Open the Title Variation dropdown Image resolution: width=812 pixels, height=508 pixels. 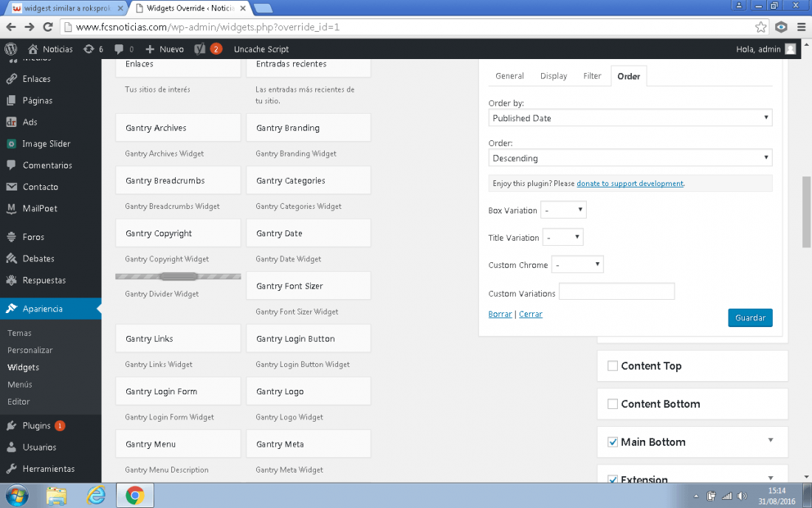tap(563, 237)
